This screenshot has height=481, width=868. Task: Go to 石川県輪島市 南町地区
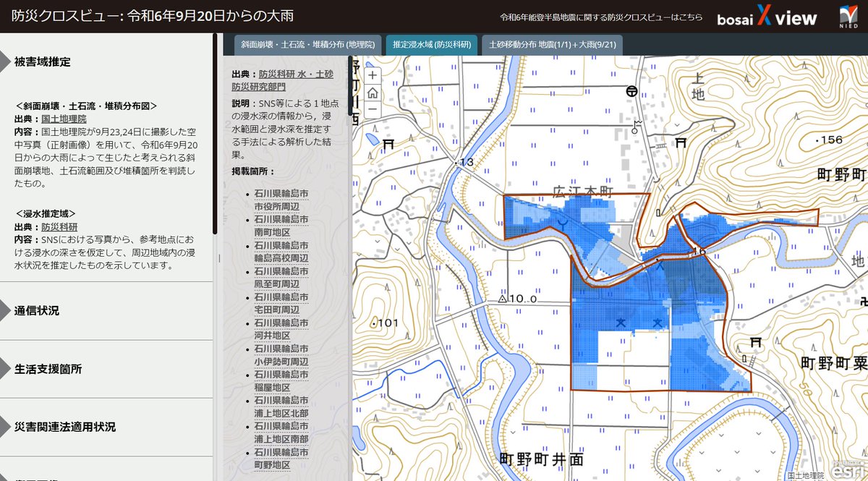pos(281,226)
